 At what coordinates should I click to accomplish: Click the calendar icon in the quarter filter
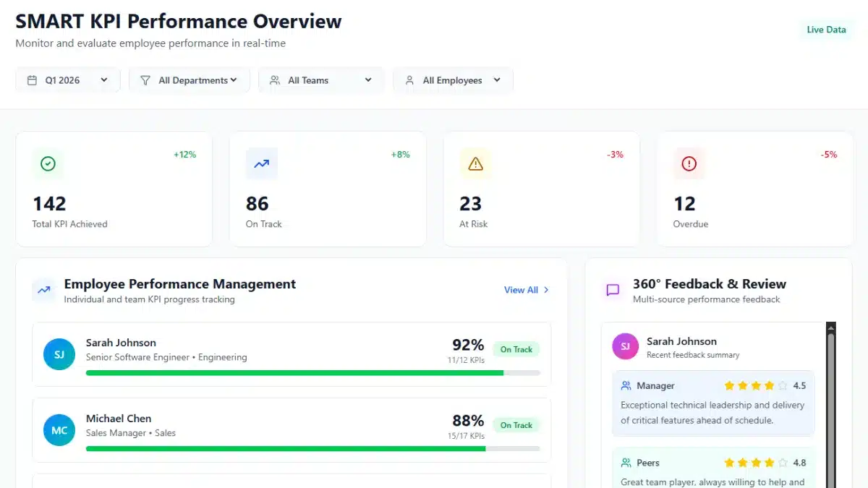(x=31, y=80)
